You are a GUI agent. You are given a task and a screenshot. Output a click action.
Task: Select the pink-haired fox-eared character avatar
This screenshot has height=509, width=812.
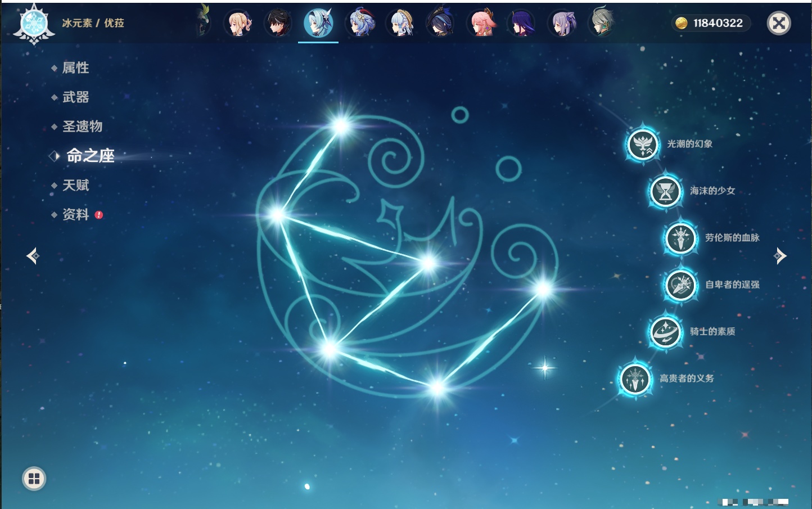click(481, 23)
